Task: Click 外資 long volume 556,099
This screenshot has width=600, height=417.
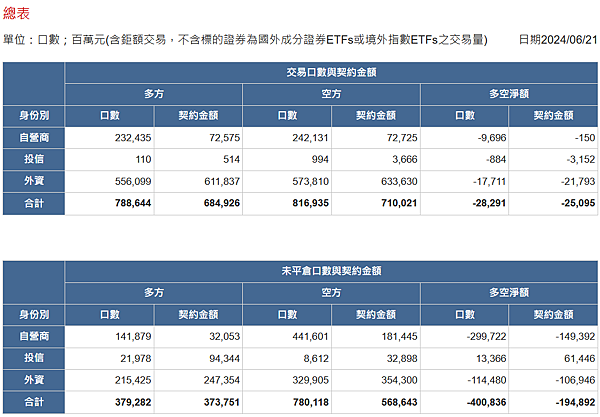Action: click(x=109, y=181)
